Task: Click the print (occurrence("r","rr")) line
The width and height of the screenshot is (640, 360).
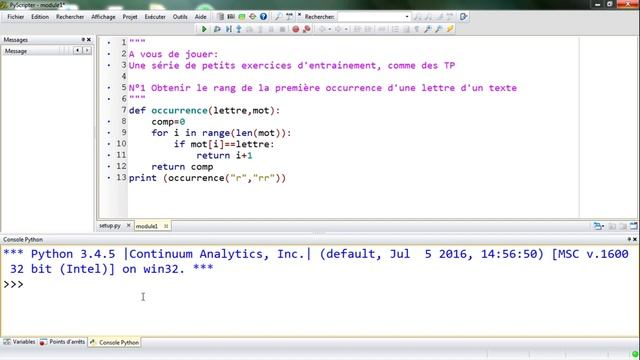Action: [207, 178]
